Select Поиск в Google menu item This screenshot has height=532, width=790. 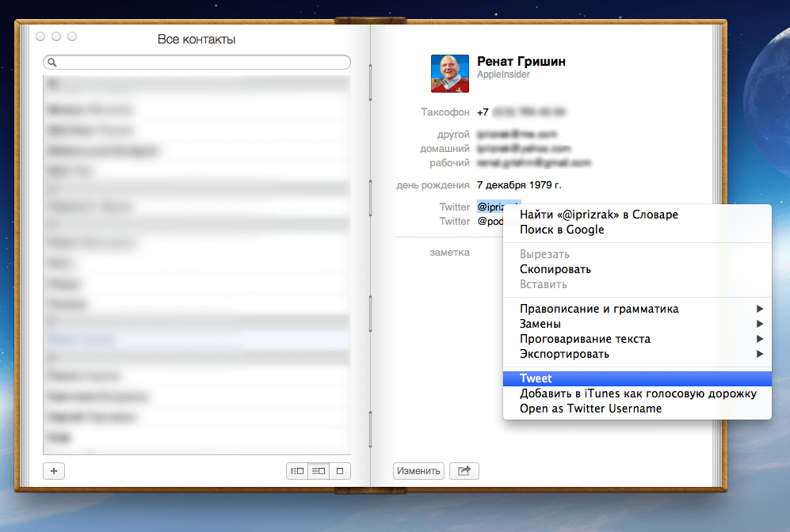[x=637, y=230]
